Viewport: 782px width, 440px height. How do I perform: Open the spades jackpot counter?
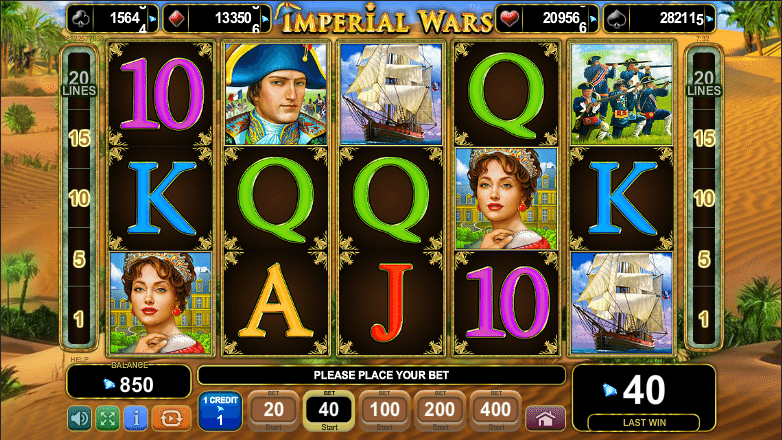[x=659, y=19]
